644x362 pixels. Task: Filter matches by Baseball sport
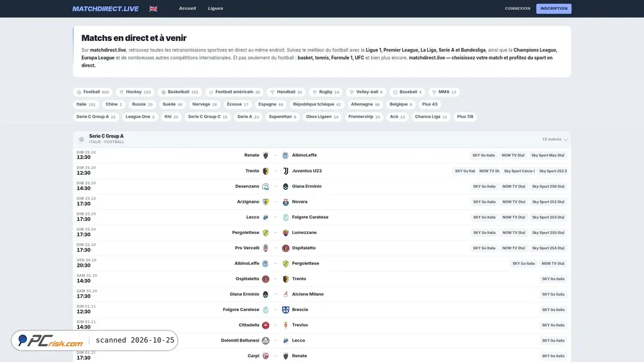click(407, 92)
